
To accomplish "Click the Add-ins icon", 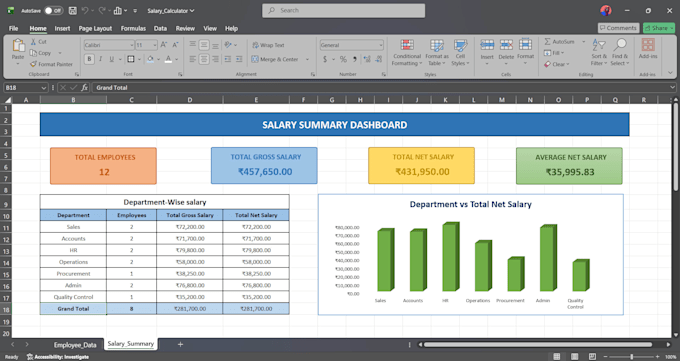I will click(x=648, y=45).
